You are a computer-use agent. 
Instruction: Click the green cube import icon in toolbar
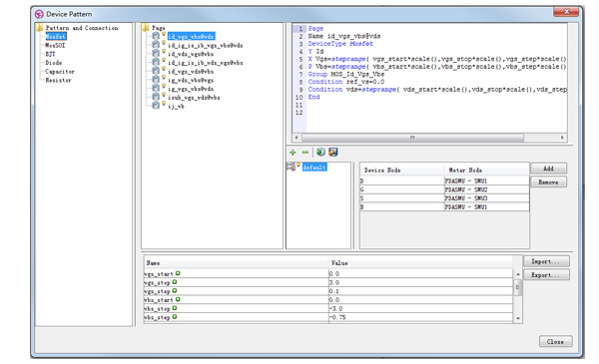click(320, 153)
